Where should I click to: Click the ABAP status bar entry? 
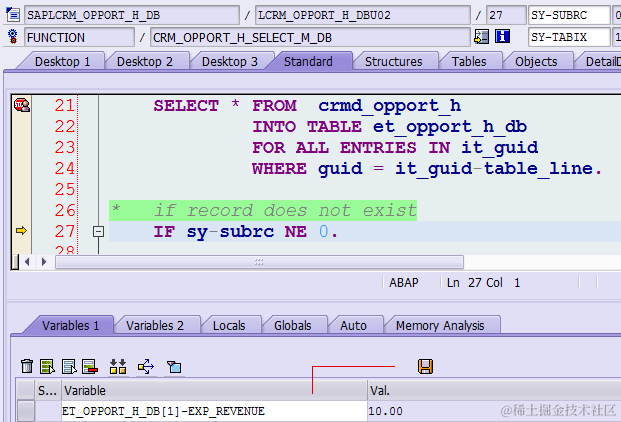click(404, 283)
